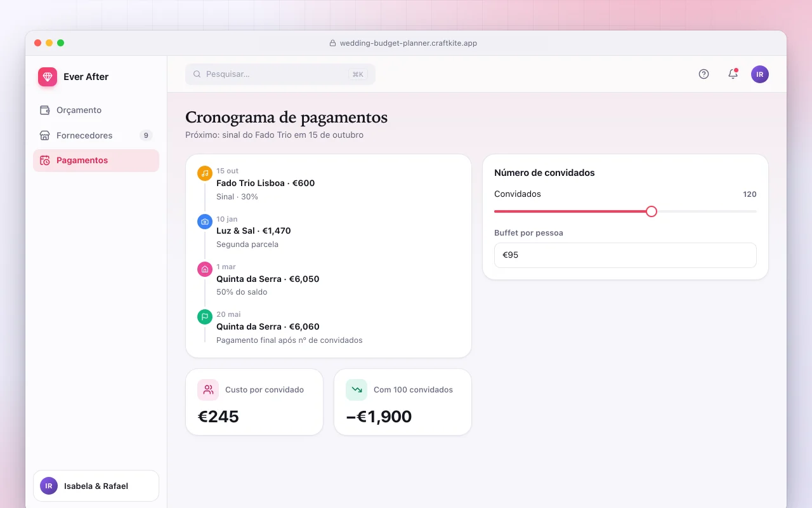Go to Orçamento section
812x508 pixels.
(x=96, y=110)
